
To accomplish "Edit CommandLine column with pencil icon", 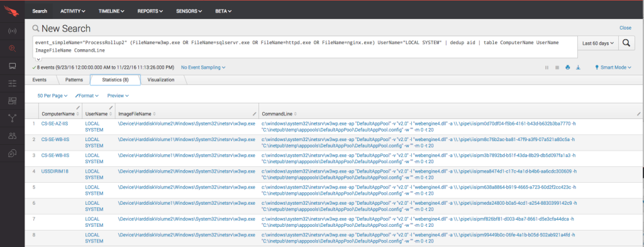I will [639, 113].
